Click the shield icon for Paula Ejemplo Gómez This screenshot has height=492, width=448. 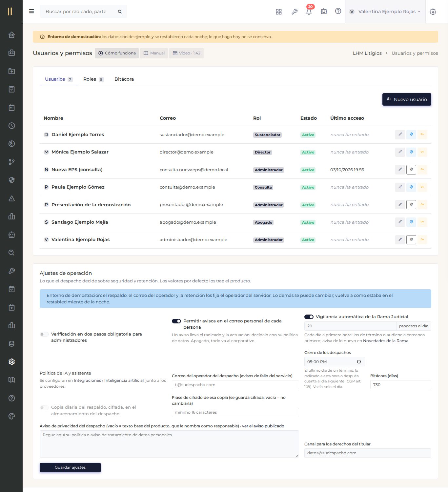[411, 187]
